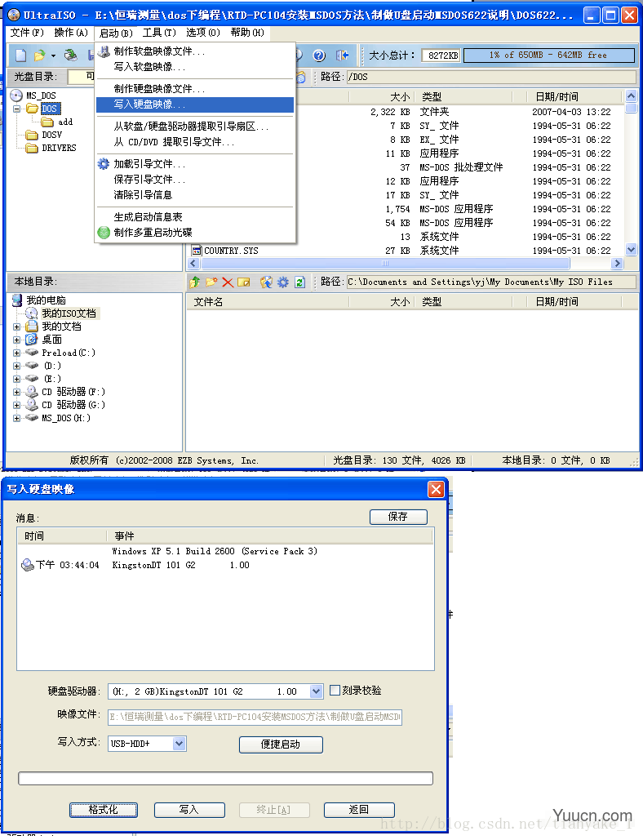The image size is (643, 840).
Task: Click the Add files icon in local toolbar
Action: 266,282
